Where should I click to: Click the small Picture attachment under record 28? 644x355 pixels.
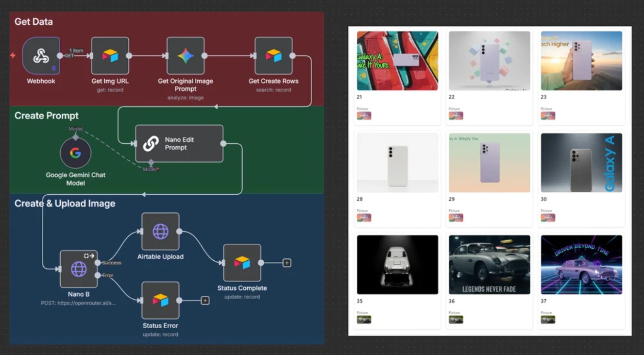coord(364,218)
